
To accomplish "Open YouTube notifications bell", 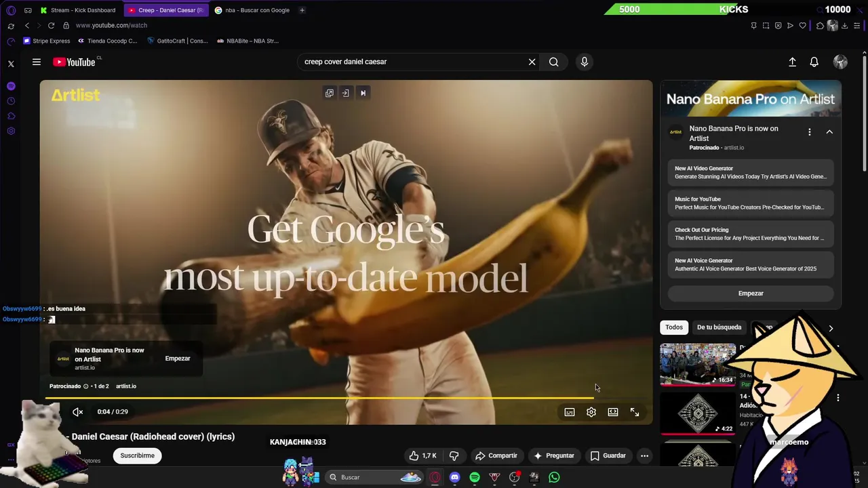I will coord(814,62).
